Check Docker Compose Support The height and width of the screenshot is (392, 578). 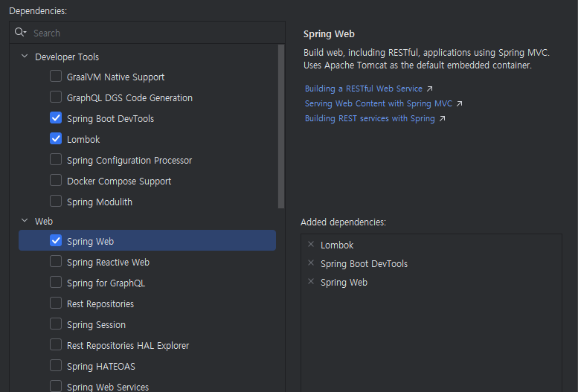56,180
